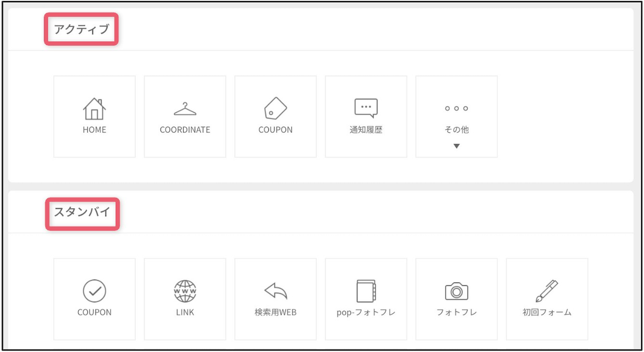644x352 pixels.
Task: Click the フォトフレ camera icon
Action: pyautogui.click(x=456, y=291)
